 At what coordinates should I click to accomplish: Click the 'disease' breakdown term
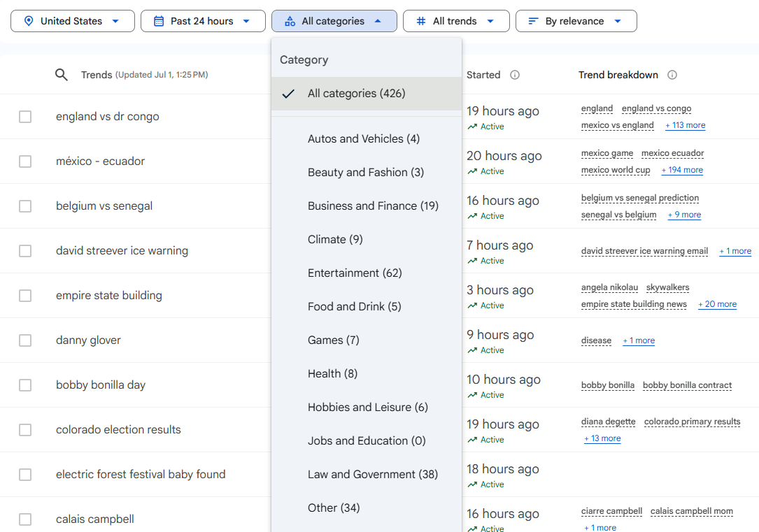pos(596,340)
